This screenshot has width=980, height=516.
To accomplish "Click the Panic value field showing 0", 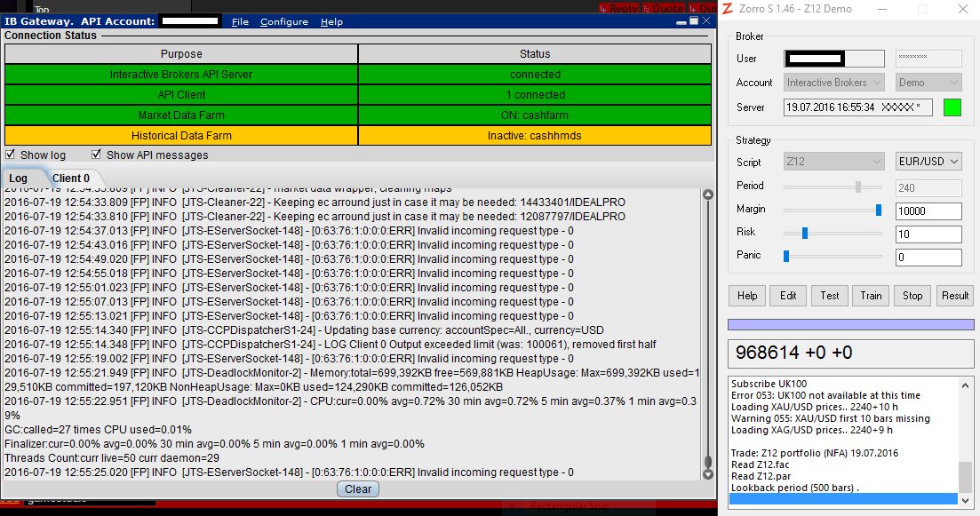I will coord(928,258).
